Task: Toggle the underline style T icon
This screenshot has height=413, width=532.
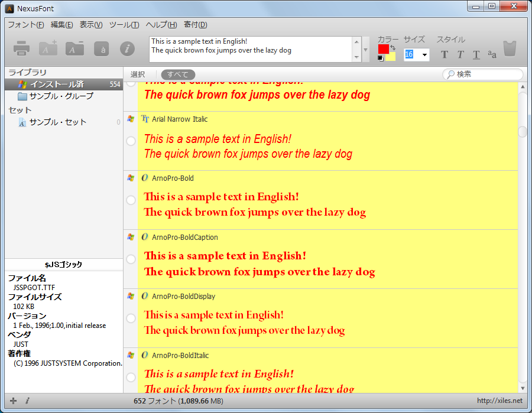Action: [476, 54]
